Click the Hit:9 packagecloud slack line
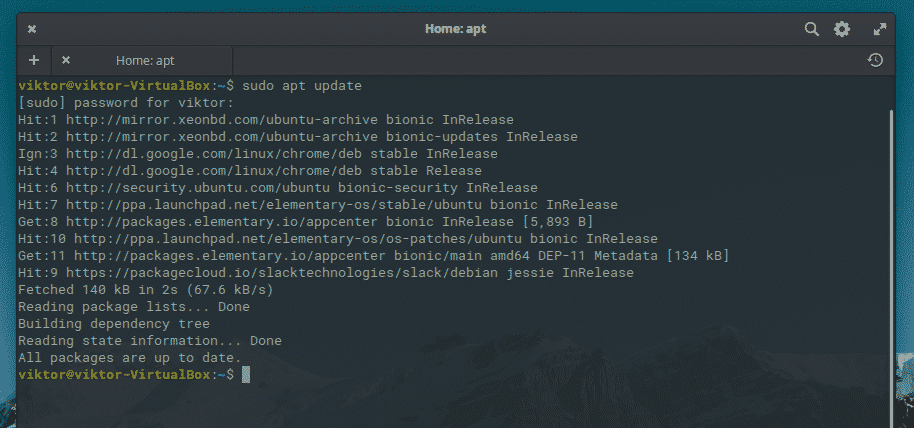This screenshot has height=428, width=914. coord(326,273)
